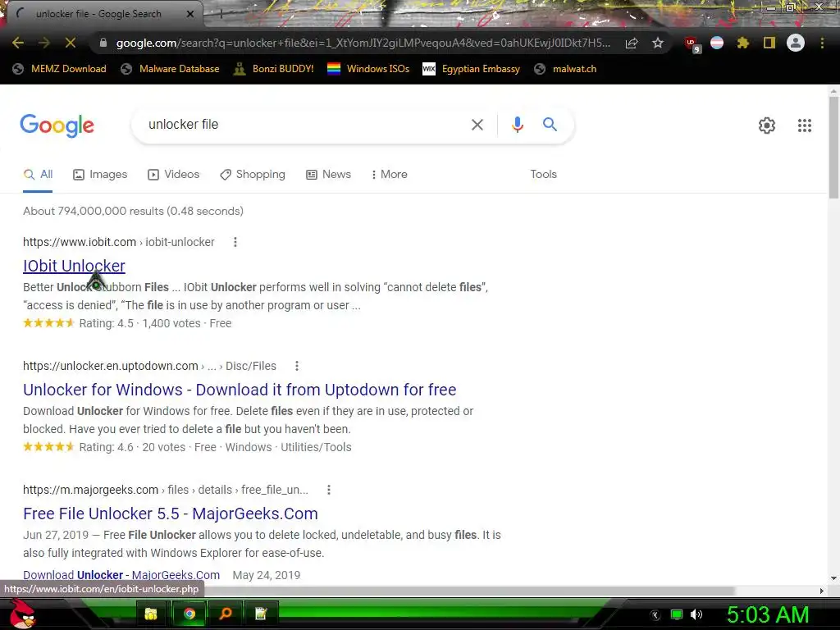Open malwat.ch bookmark
Image resolution: width=840 pixels, height=630 pixels.
pos(565,69)
